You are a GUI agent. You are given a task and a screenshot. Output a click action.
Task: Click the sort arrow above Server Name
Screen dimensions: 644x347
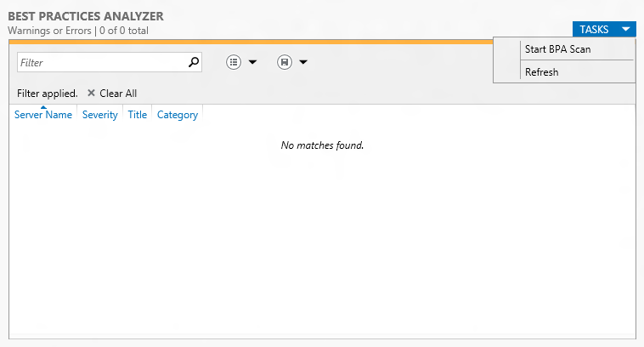tap(43, 107)
